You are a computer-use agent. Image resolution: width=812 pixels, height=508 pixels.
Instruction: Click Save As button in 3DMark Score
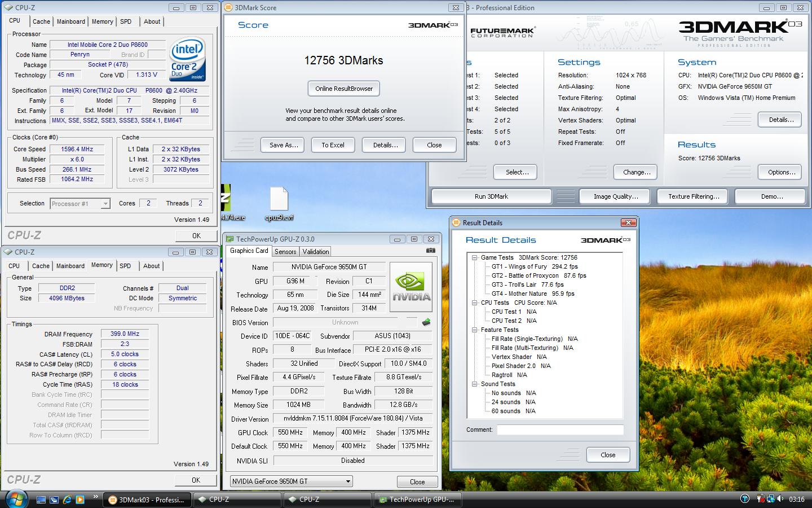(x=283, y=145)
